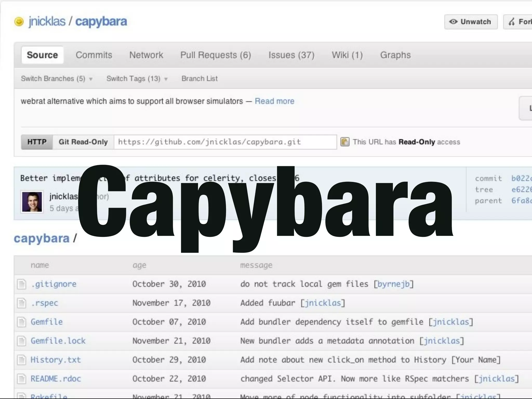Open jnicklas avatar thumbnail in commit box
Screen dimensions: 532x399
[32, 202]
